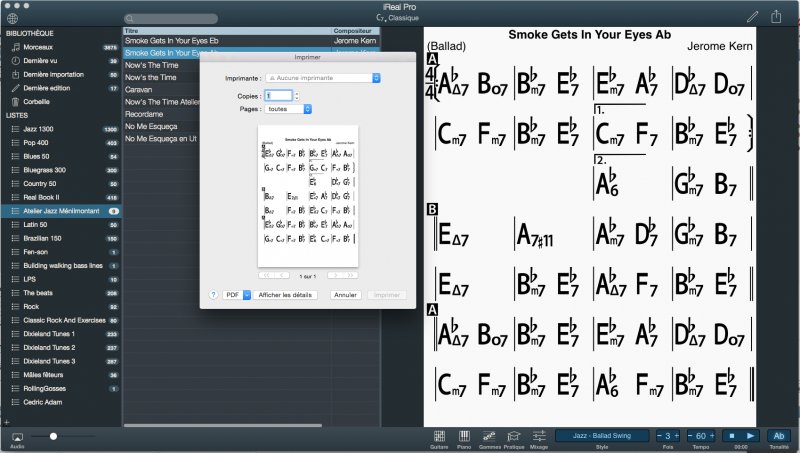The image size is (800, 453).
Task: Click the pencil edit icon
Action: coord(752,17)
